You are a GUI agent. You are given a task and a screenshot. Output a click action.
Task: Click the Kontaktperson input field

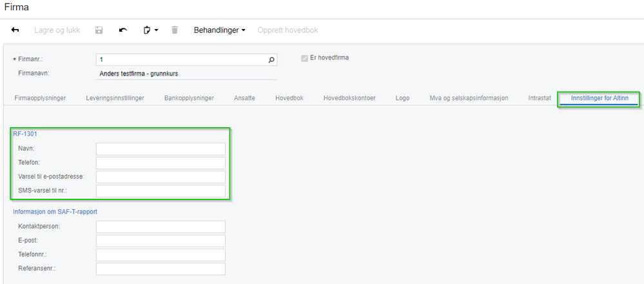(x=161, y=227)
